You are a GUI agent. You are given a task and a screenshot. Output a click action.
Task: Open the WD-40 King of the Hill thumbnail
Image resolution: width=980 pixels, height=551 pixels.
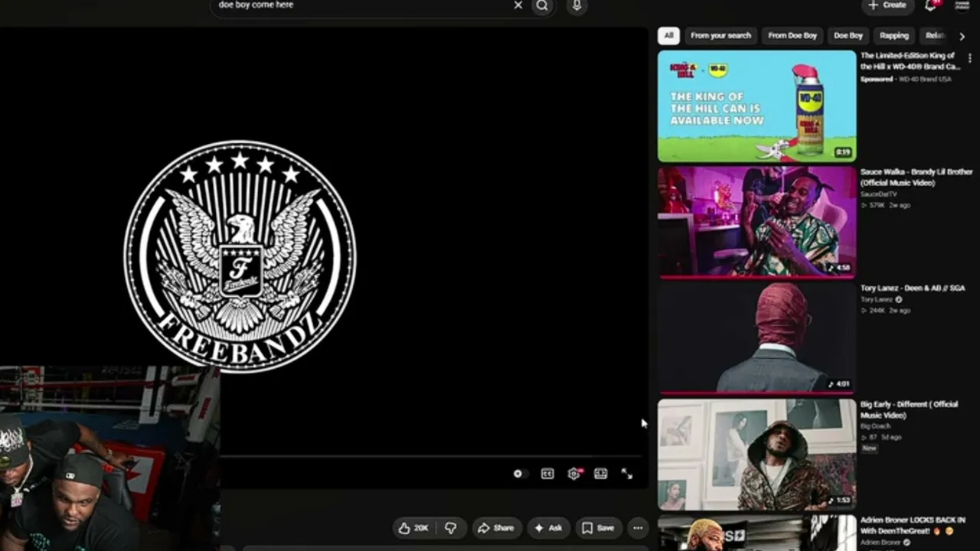point(756,106)
